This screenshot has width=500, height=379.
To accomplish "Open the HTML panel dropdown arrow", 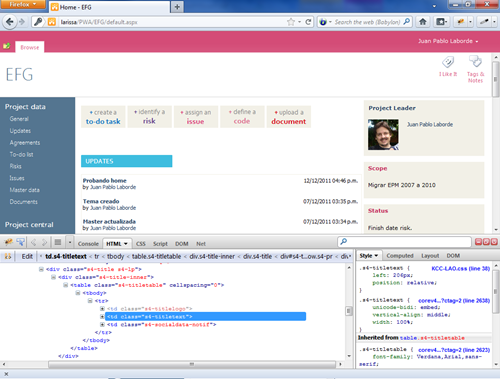I will [x=126, y=244].
